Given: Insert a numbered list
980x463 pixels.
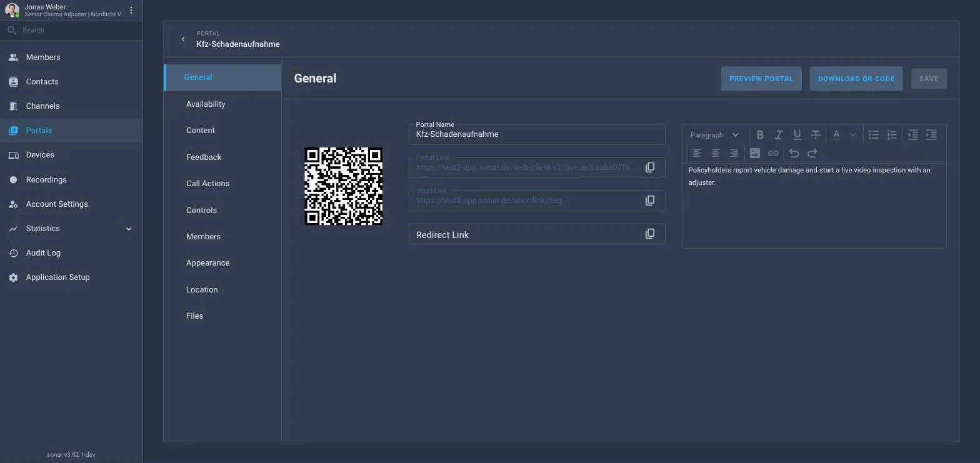Looking at the screenshot, I should point(892,134).
